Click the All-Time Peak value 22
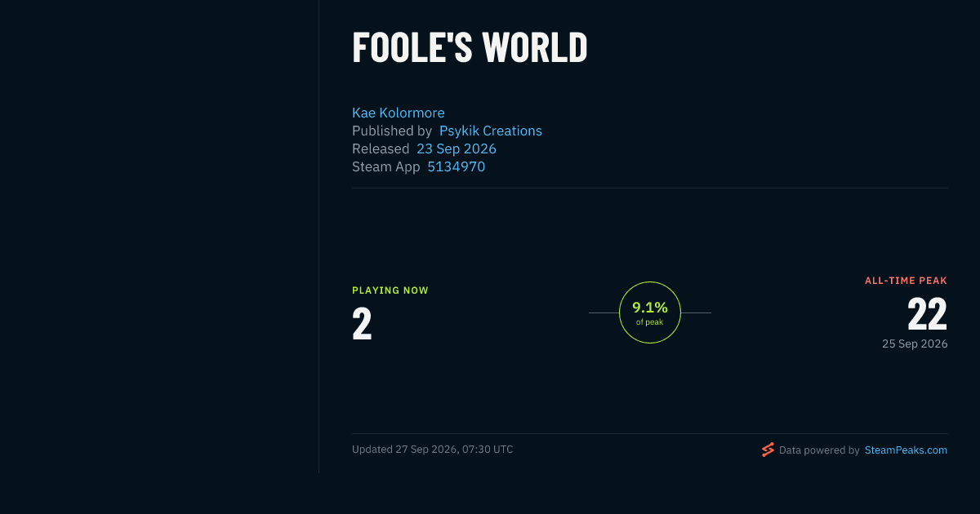The width and height of the screenshot is (980, 514). pos(927,314)
